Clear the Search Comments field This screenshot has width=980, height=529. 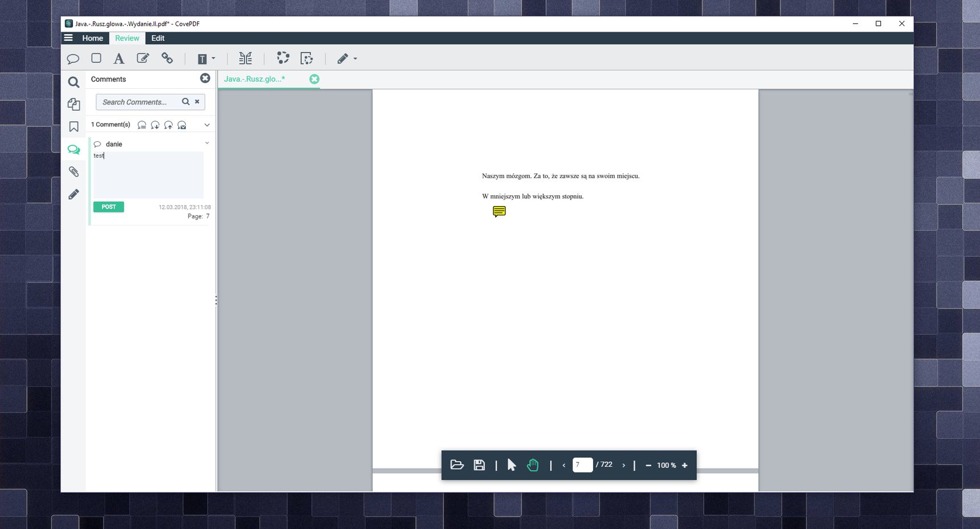(x=197, y=101)
